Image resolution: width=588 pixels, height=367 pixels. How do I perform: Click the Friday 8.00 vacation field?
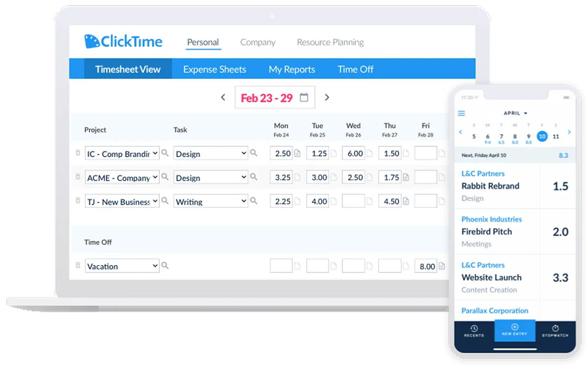click(425, 266)
